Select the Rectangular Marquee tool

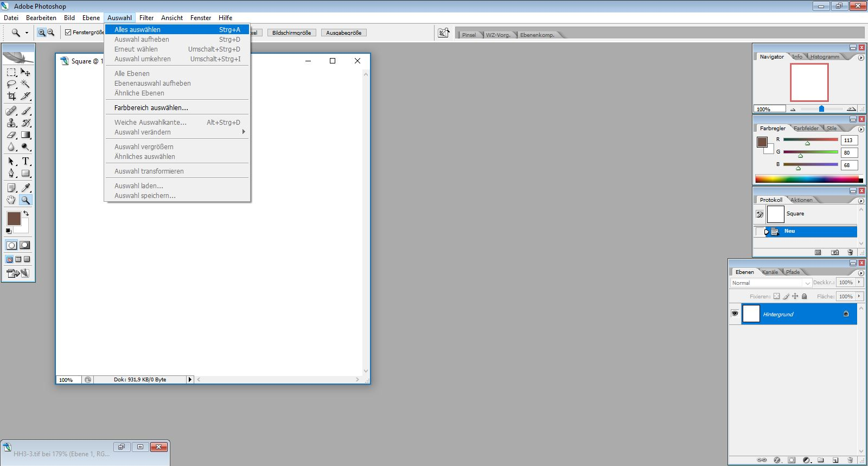point(11,72)
